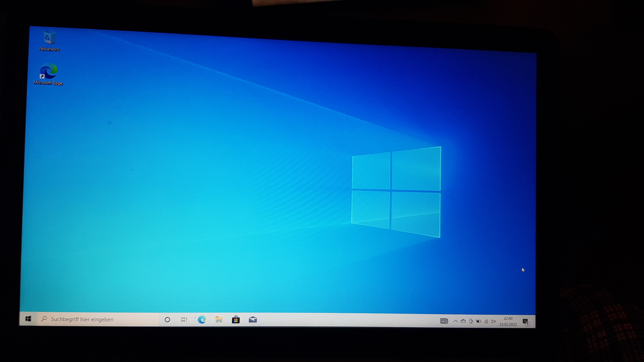Click the muted speaker volume icon

point(493,322)
